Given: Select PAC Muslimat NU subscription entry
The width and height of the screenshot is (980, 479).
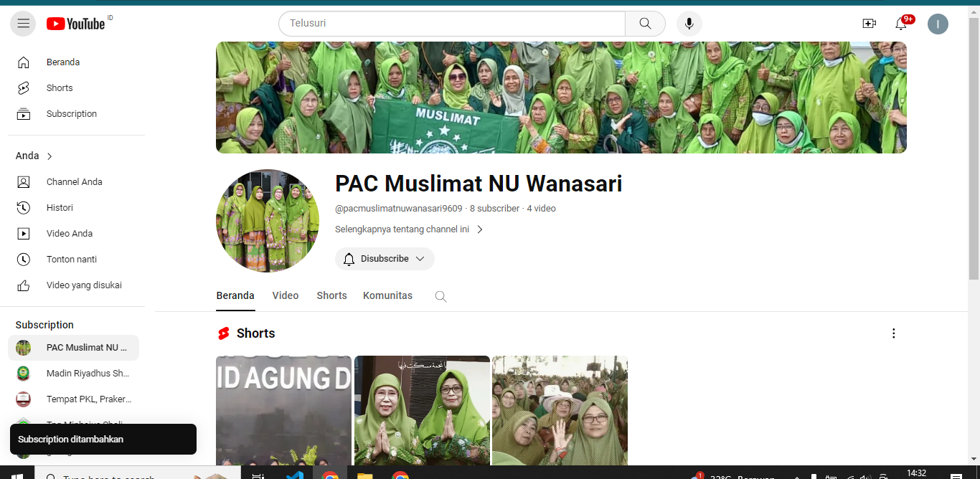Looking at the screenshot, I should click(73, 348).
